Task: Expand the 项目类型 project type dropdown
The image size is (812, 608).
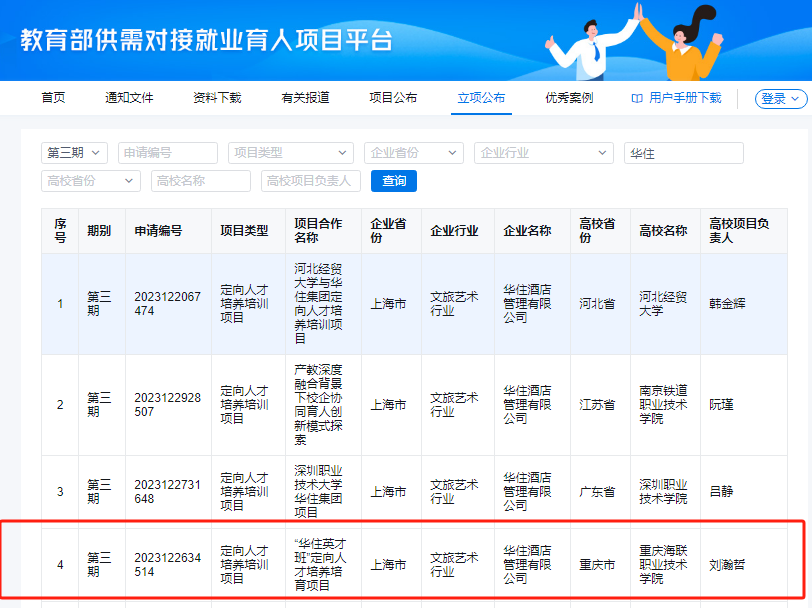Action: tap(290, 152)
